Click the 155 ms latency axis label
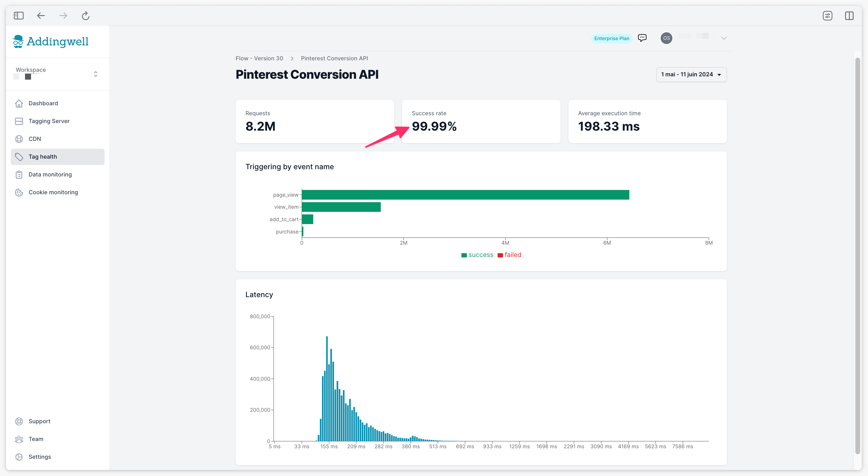The width and height of the screenshot is (868, 476). [329, 446]
